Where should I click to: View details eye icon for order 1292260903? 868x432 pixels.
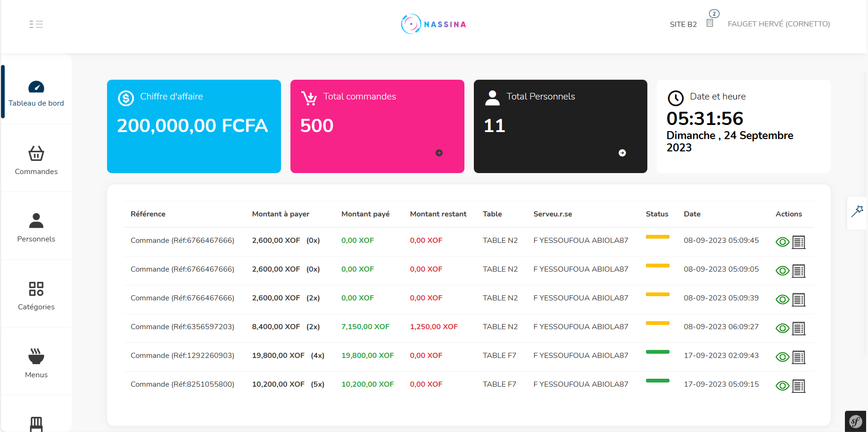[782, 357]
